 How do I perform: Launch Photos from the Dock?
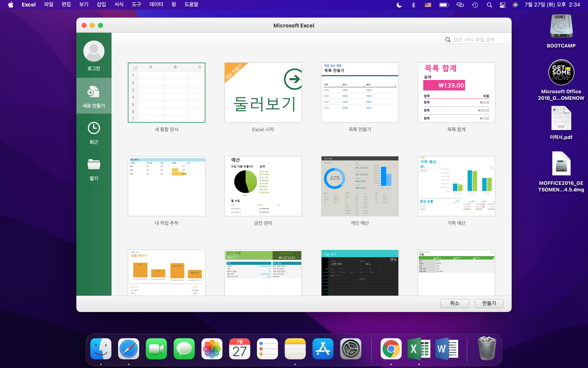(212, 349)
